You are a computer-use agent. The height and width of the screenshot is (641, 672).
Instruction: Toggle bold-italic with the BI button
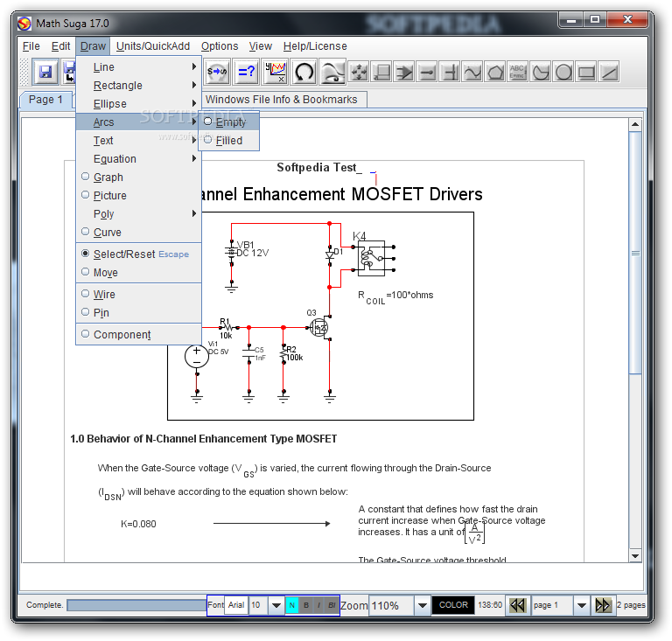tap(332, 605)
